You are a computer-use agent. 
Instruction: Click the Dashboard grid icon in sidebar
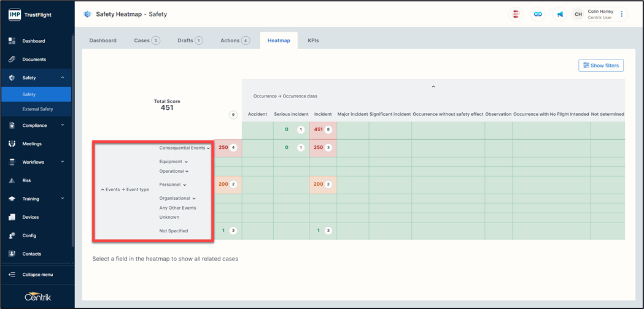(12, 41)
